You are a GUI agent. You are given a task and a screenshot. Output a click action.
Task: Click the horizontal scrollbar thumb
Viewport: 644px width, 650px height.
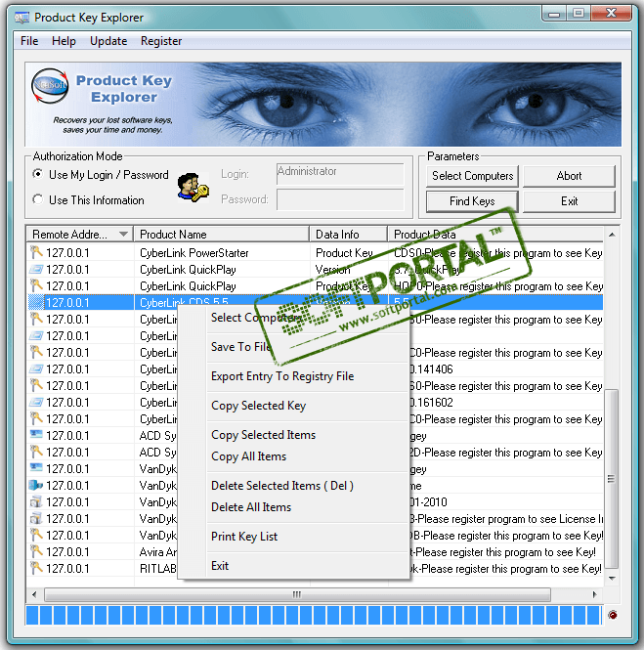tap(297, 595)
